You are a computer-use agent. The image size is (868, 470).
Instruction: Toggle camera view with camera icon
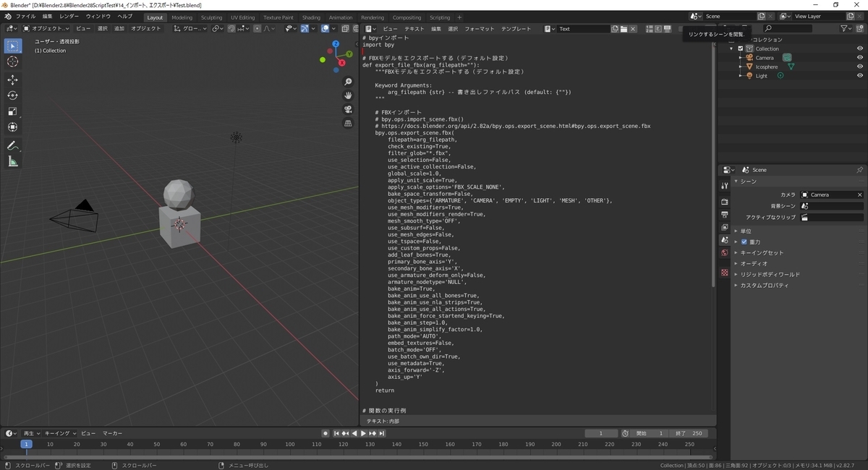(x=348, y=109)
